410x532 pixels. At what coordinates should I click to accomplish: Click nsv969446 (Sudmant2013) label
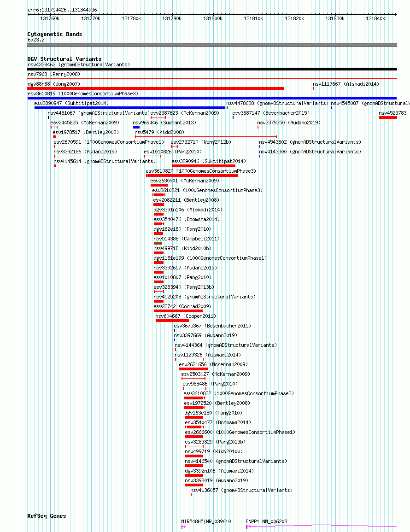pos(164,123)
